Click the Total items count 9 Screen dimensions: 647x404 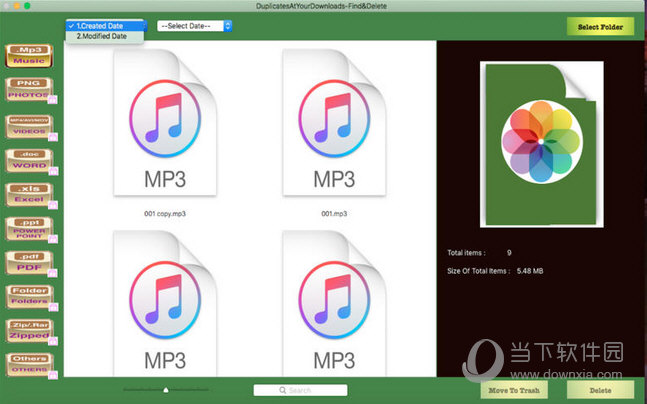tap(509, 253)
